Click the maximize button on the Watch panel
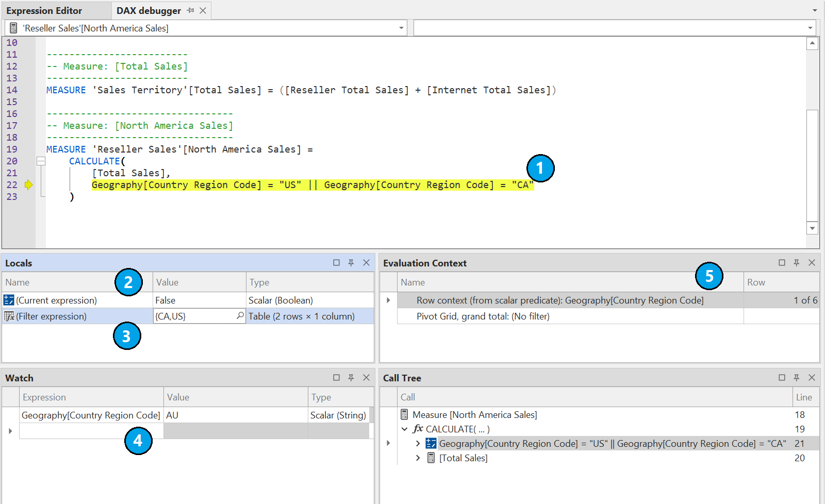Screen dimensions: 825x504 (x=337, y=377)
